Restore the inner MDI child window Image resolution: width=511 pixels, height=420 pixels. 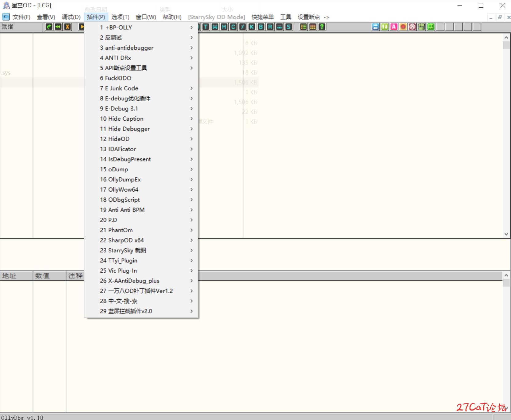tap(500, 17)
